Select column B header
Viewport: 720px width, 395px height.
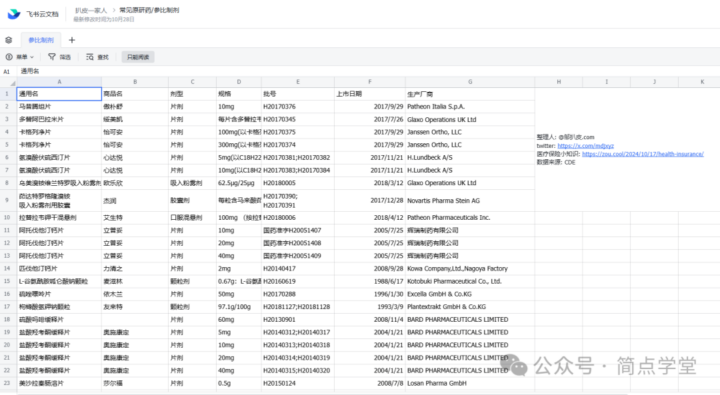point(135,82)
